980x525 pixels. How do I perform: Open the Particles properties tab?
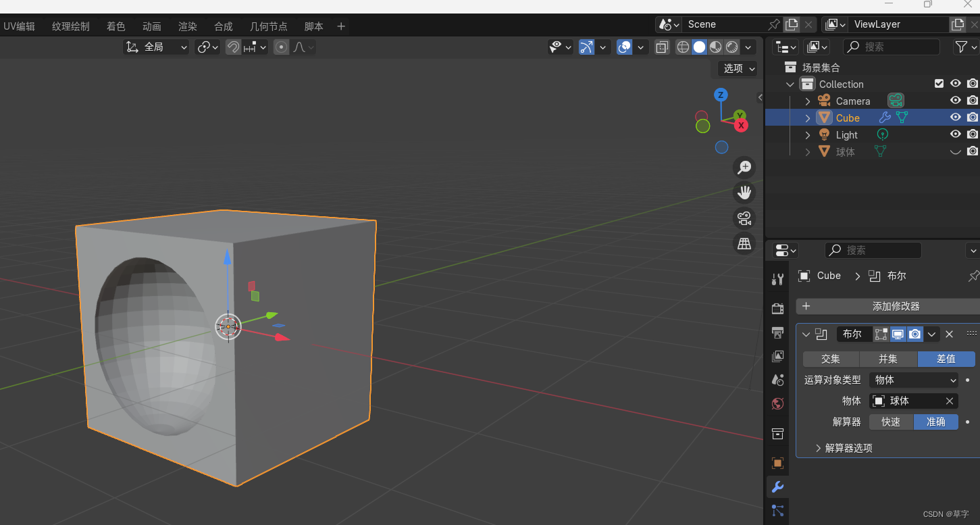[777, 511]
